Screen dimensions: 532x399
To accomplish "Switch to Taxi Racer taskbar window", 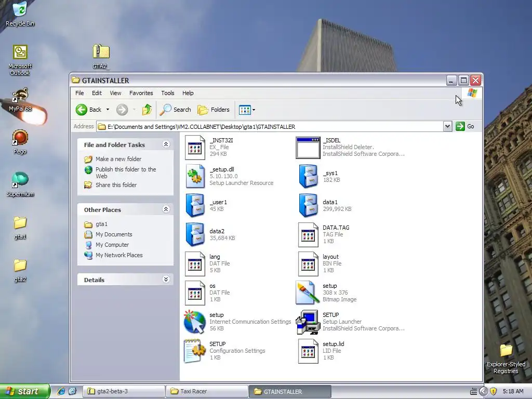I will [206, 391].
